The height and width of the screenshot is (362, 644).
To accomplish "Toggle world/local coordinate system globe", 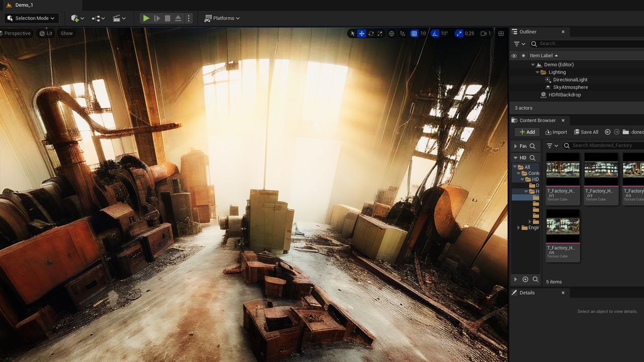I will tap(392, 34).
